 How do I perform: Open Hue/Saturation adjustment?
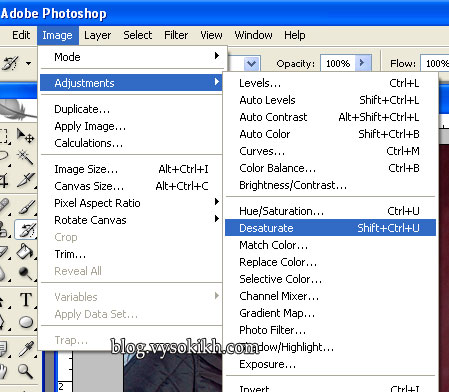(330, 211)
